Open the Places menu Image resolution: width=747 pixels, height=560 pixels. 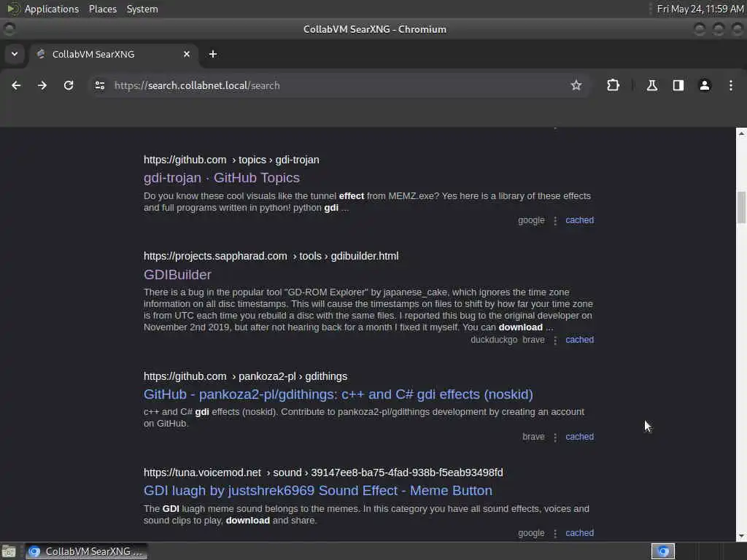pos(103,9)
